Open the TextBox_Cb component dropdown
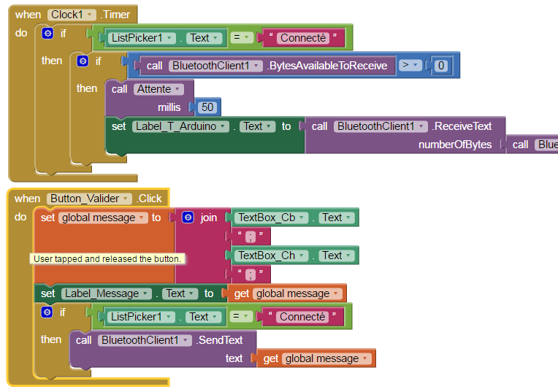 (x=271, y=218)
